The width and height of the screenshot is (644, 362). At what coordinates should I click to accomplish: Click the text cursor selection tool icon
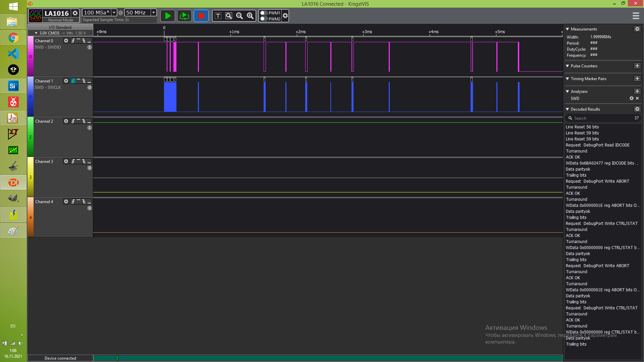[x=218, y=16]
